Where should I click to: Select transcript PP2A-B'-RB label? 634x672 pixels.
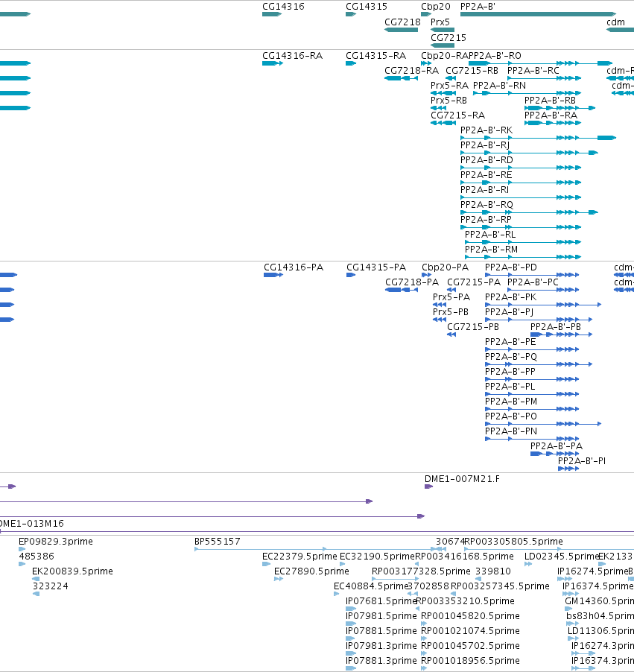[x=550, y=101]
